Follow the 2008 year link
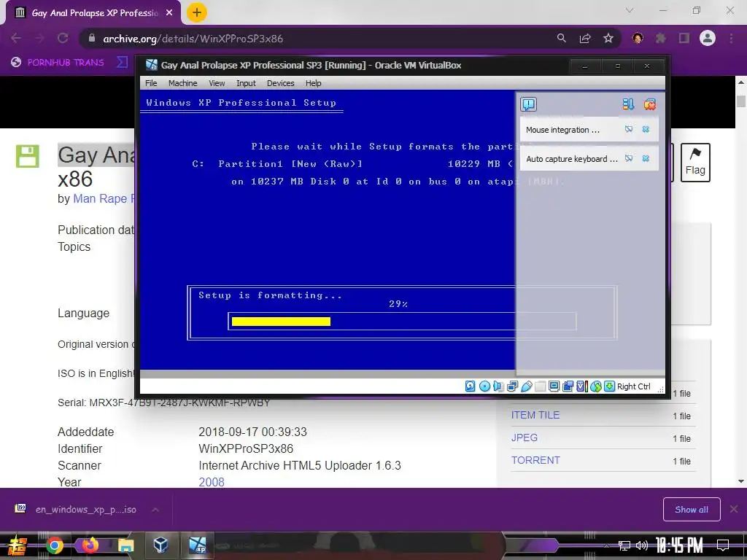Viewport: 747px width, 560px height. [x=212, y=482]
